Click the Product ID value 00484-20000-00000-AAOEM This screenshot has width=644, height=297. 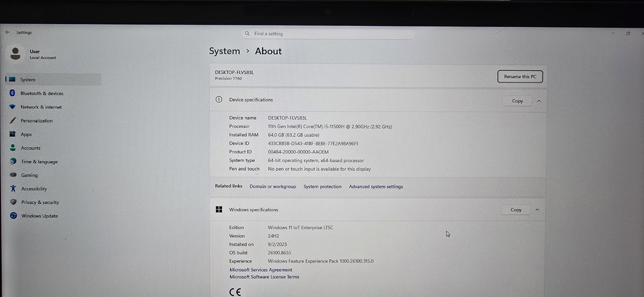pos(298,152)
